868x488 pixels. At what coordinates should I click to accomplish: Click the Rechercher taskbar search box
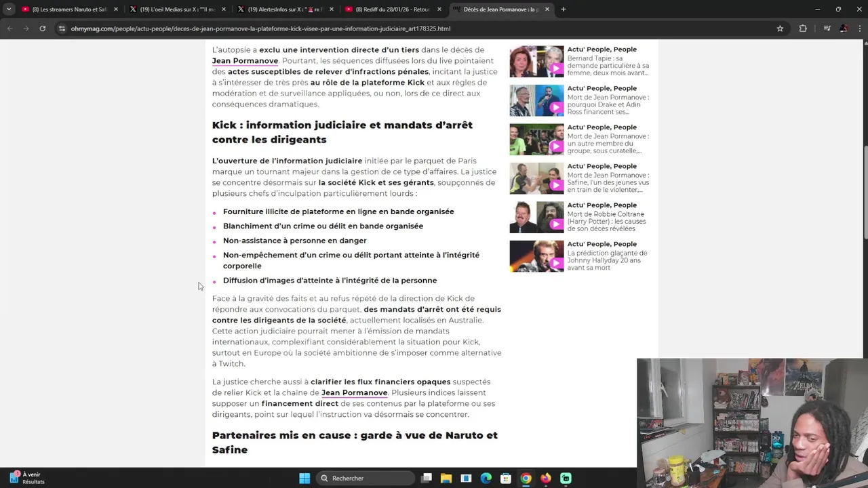(x=365, y=479)
